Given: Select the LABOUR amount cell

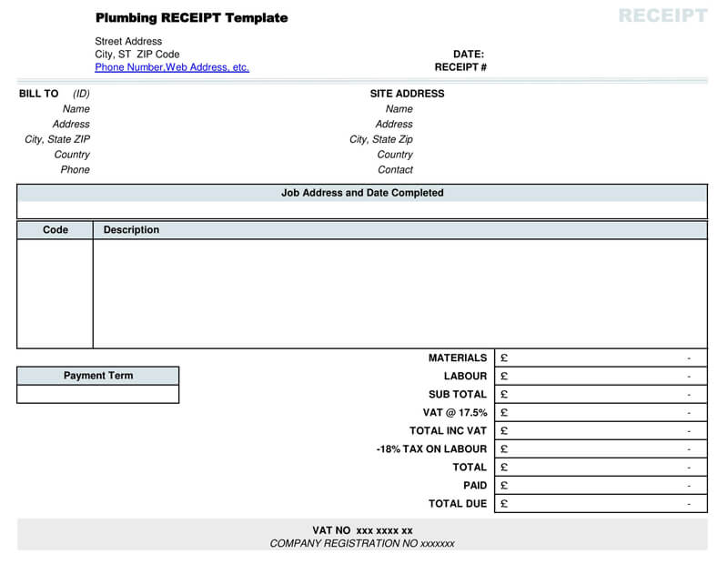Looking at the screenshot, I should [601, 377].
